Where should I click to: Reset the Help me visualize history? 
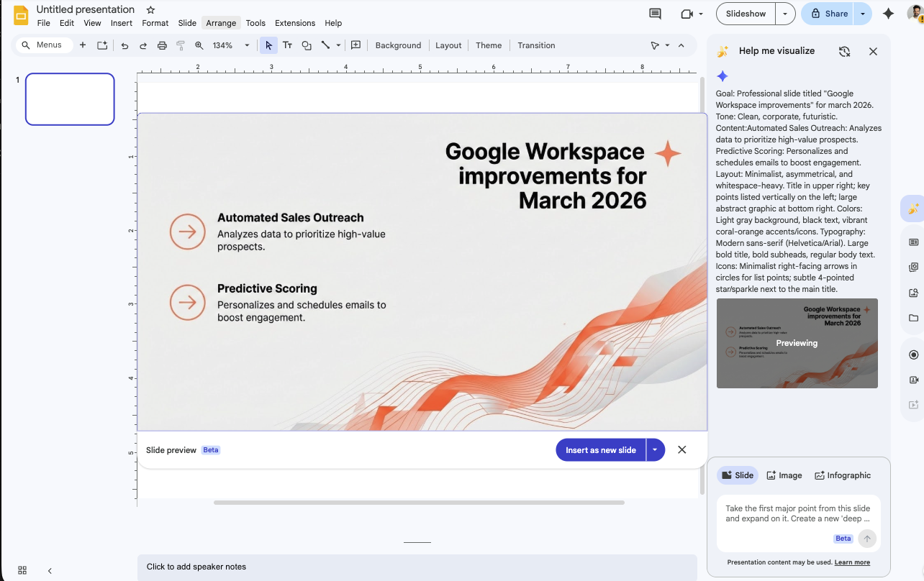point(845,51)
